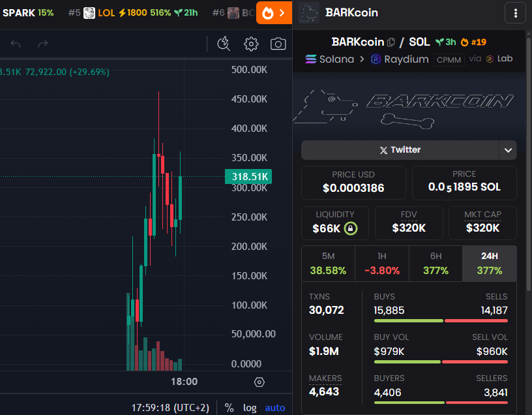Viewport: 532px width, 415px height.
Task: Open chart settings gear
Action: pos(251,44)
